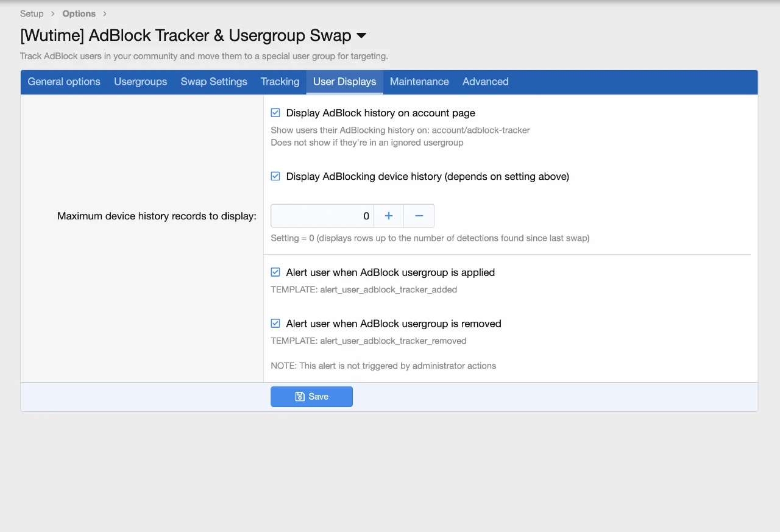The height and width of the screenshot is (532, 780).
Task: Click the chevron after Setup breadcrumb
Action: 53,13
